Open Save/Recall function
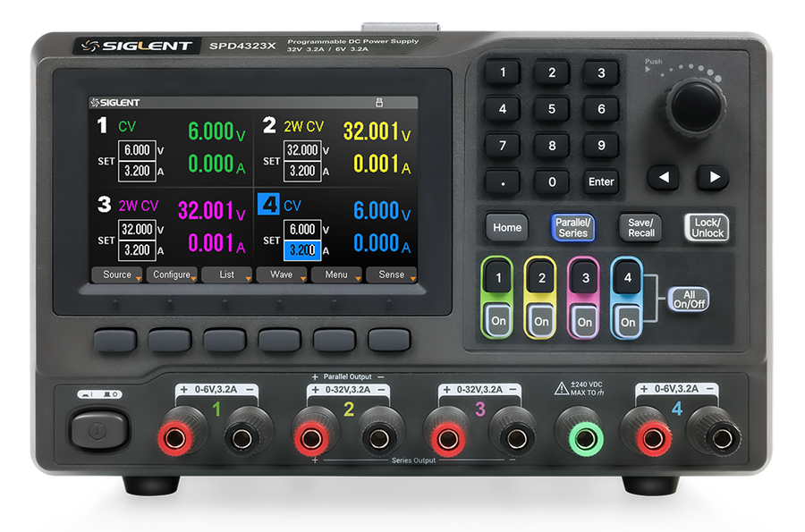 coord(640,227)
